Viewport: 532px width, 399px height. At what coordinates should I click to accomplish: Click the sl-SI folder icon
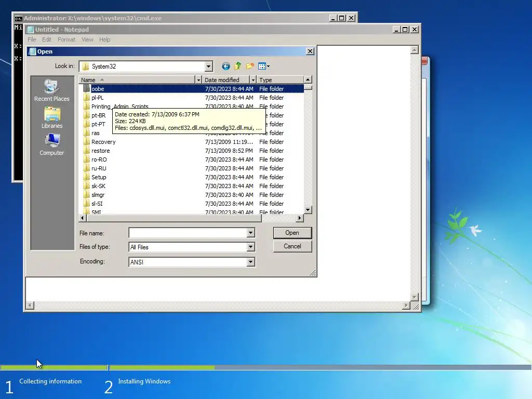tap(87, 203)
